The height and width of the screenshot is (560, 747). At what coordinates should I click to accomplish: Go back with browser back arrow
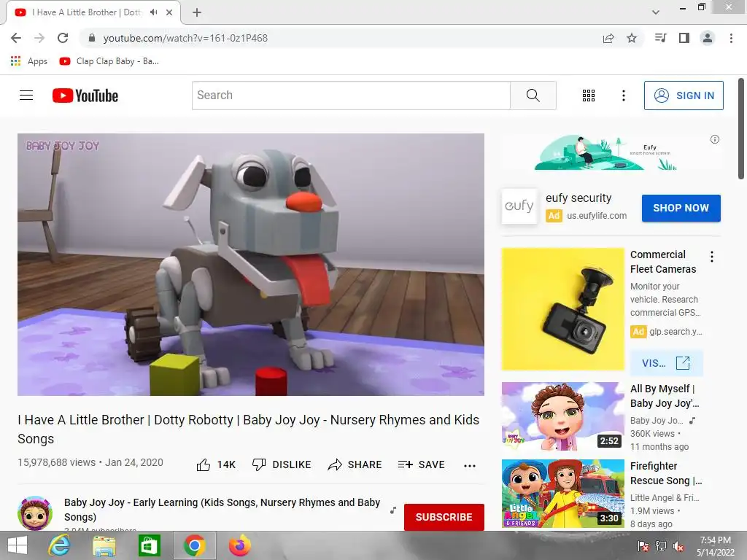16,38
